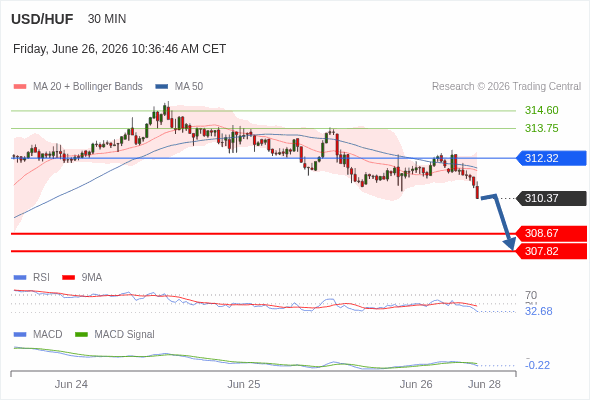
Task: Click the MA 50 legend label
Action: point(189,87)
